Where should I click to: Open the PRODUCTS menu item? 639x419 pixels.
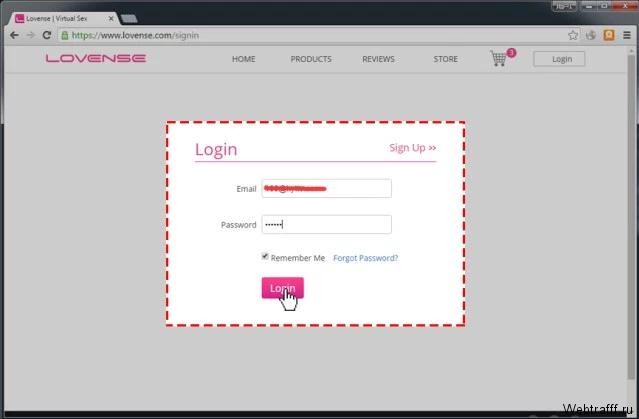coord(311,59)
